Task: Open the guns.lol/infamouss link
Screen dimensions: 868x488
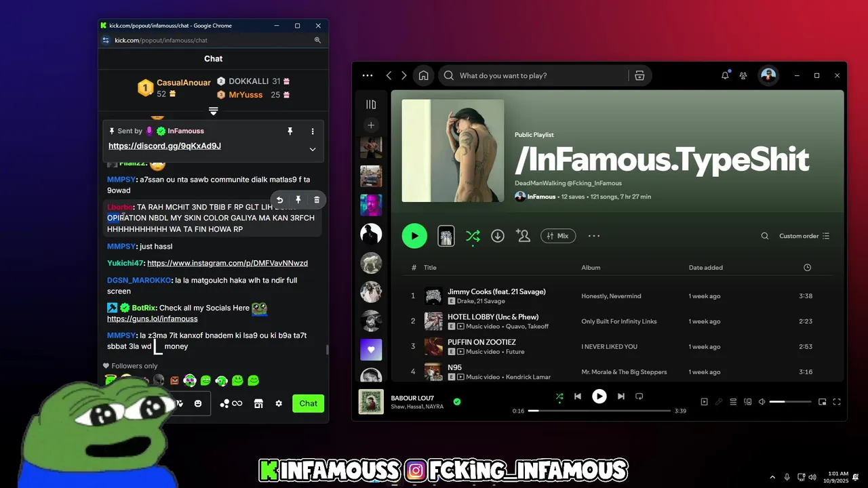Action: click(x=153, y=319)
